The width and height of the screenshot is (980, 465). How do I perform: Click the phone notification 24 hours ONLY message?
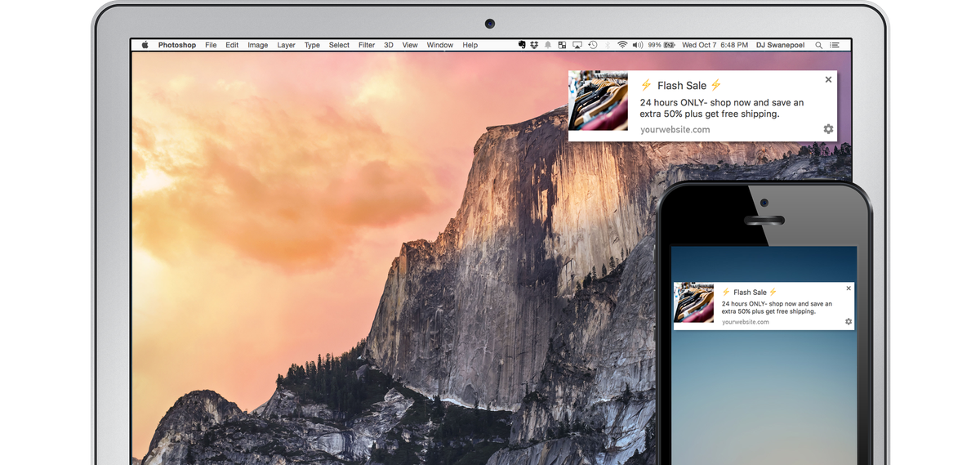[x=777, y=307]
